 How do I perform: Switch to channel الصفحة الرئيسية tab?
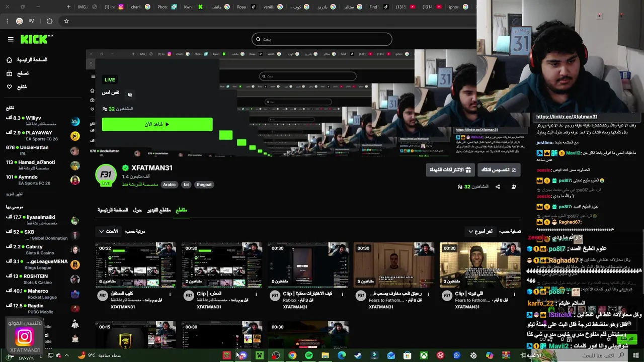[113, 210]
